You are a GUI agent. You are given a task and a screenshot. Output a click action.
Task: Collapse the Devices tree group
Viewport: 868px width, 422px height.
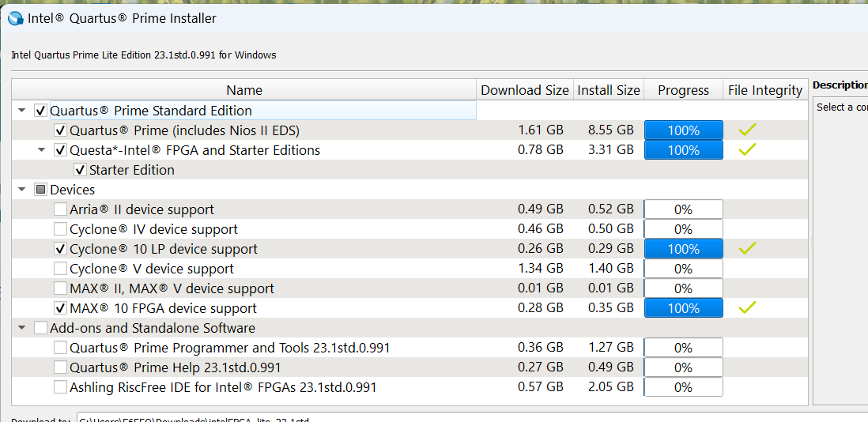point(21,190)
